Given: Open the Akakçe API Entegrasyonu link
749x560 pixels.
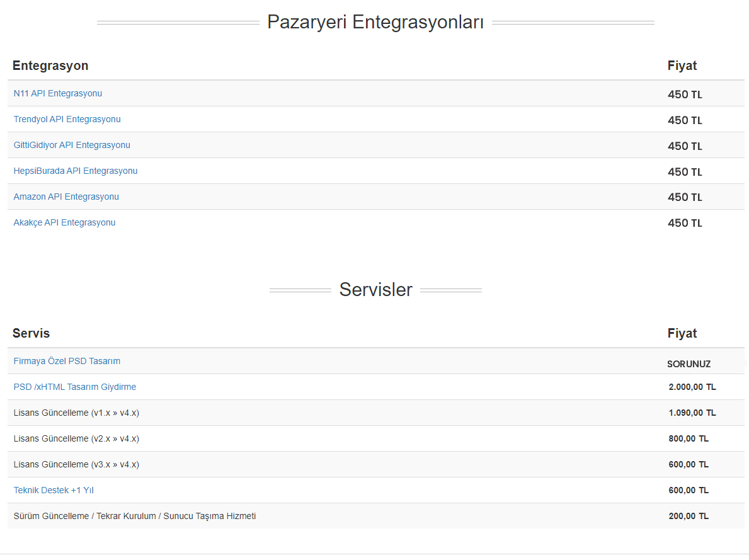Looking at the screenshot, I should pyautogui.click(x=64, y=222).
